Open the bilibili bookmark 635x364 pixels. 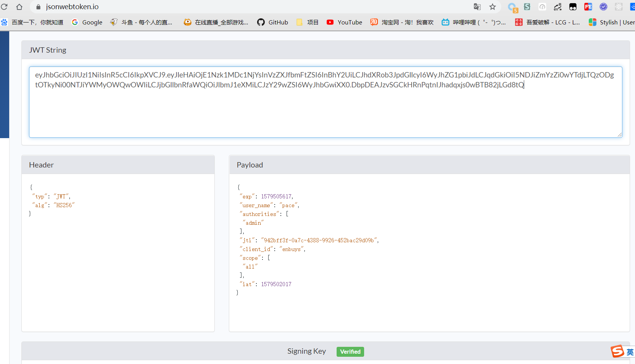point(474,22)
